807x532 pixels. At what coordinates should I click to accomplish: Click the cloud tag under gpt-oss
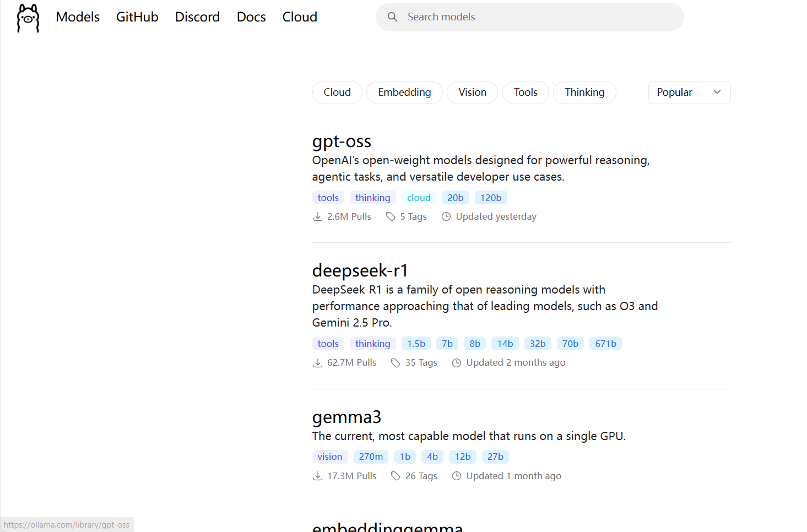(419, 198)
